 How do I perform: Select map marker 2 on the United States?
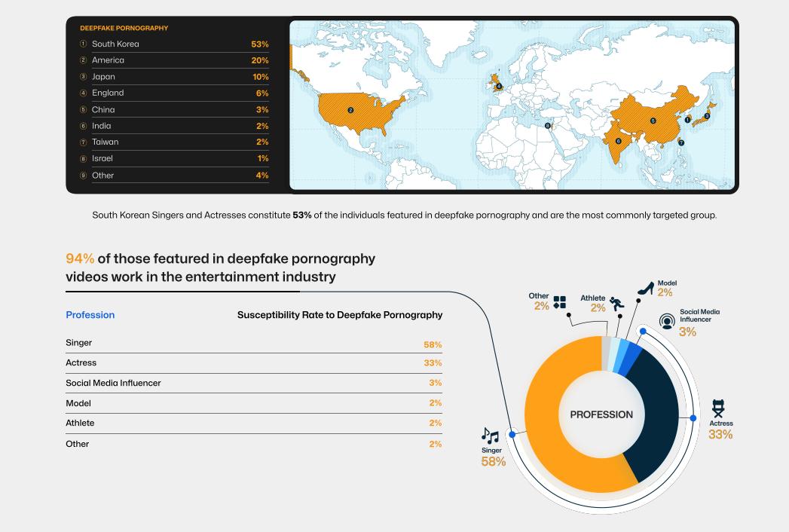pos(350,110)
